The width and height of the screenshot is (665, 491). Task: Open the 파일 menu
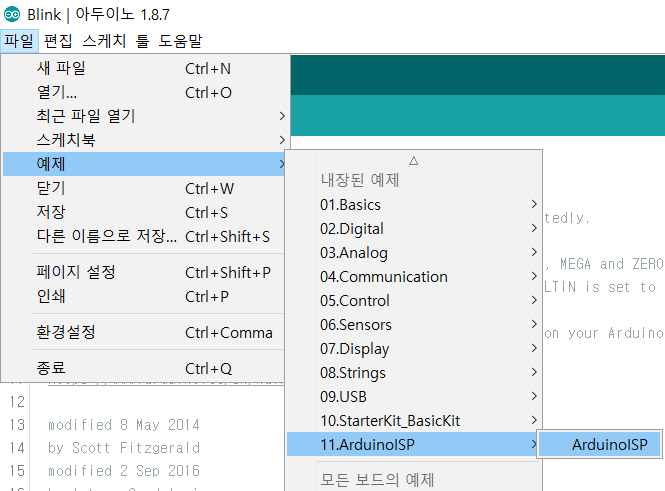tap(19, 41)
